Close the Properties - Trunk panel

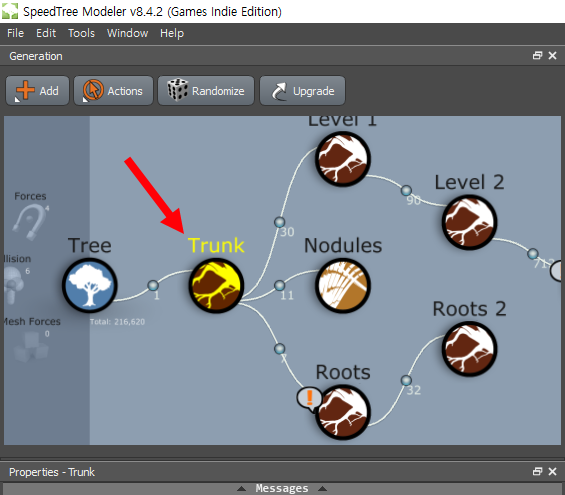pos(552,471)
